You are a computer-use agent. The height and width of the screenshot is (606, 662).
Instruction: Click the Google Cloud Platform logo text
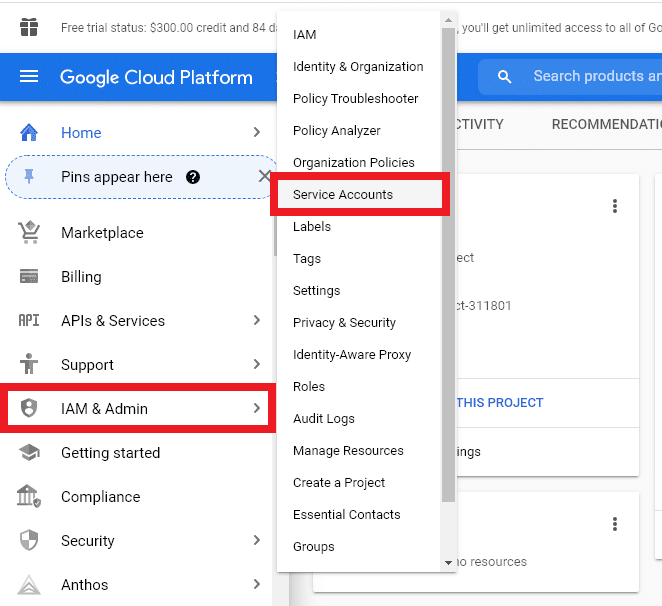click(156, 77)
